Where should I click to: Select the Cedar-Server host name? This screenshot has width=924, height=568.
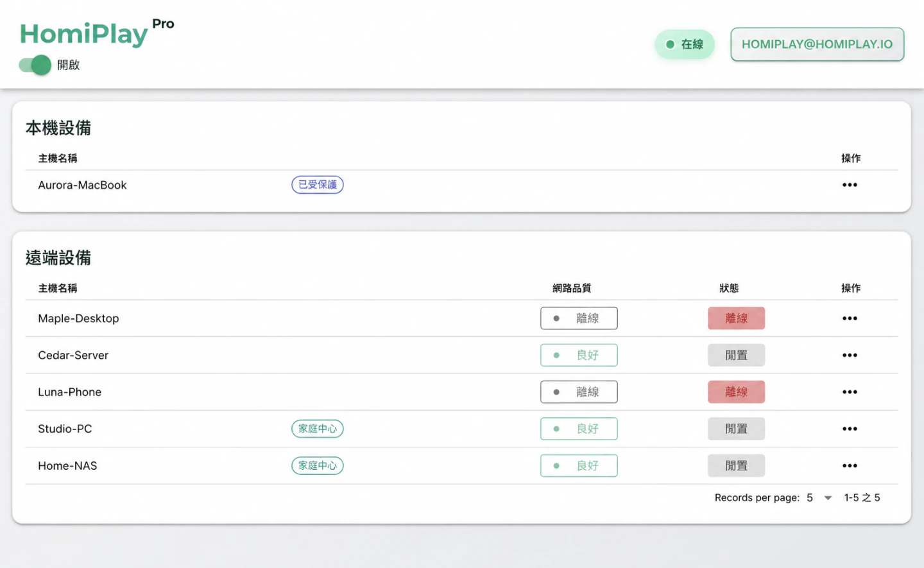[x=73, y=355]
